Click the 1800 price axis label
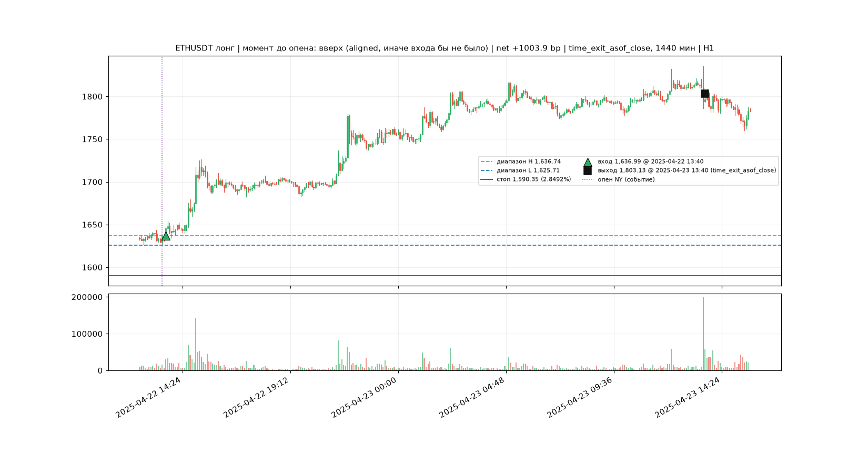Image resolution: width=868 pixels, height=463 pixels. coord(93,97)
